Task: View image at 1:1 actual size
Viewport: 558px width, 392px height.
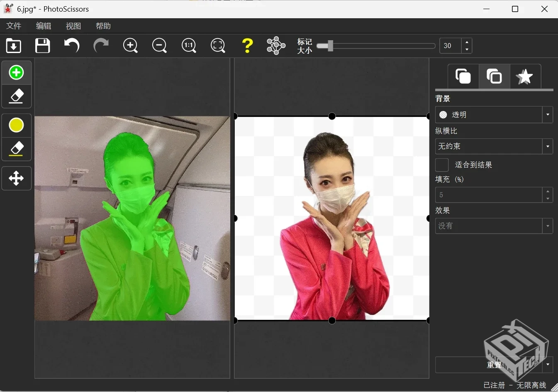Action: [189, 46]
